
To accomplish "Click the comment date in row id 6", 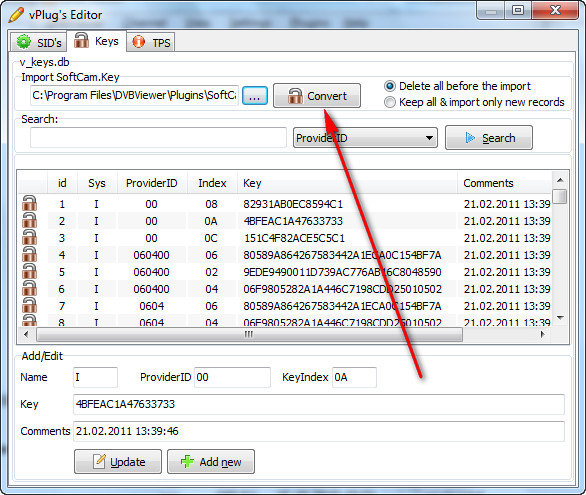I will (x=507, y=289).
